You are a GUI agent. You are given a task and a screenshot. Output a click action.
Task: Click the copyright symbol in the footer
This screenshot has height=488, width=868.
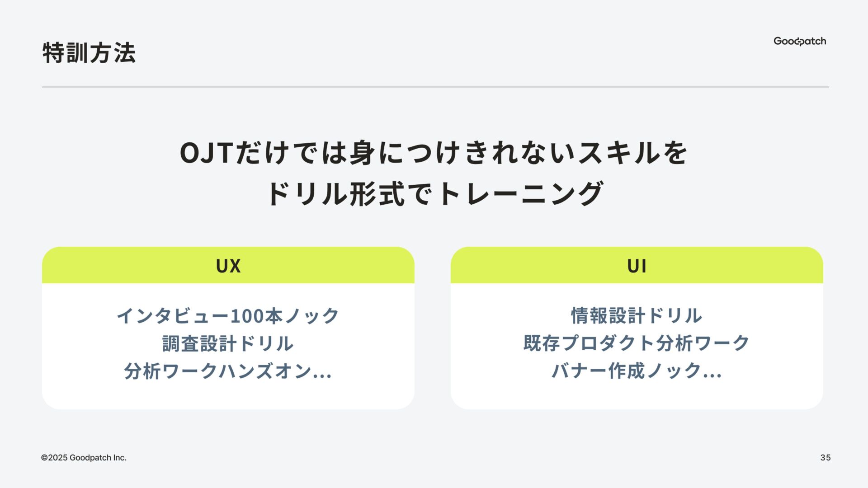(x=44, y=458)
